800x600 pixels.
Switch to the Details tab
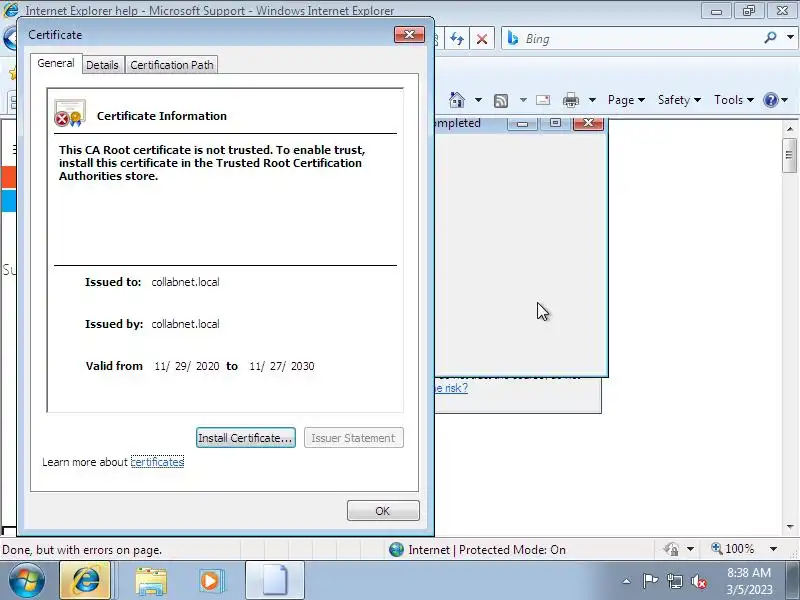pos(102,65)
